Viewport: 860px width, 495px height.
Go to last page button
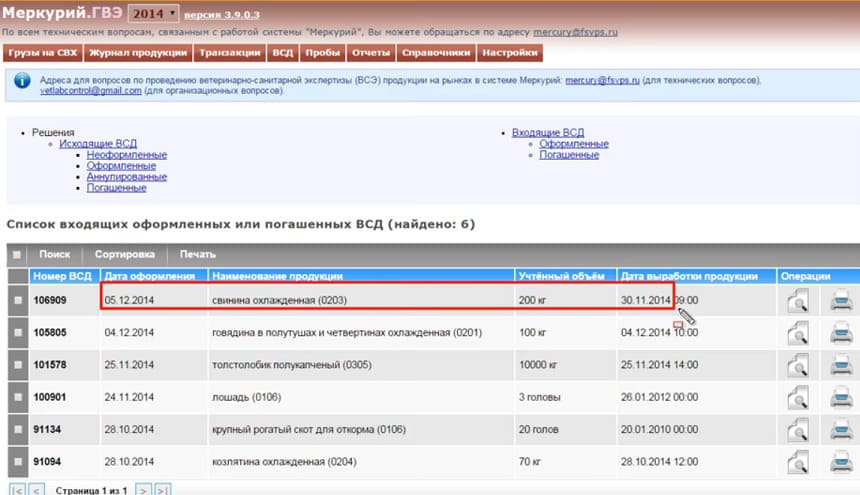[163, 490]
